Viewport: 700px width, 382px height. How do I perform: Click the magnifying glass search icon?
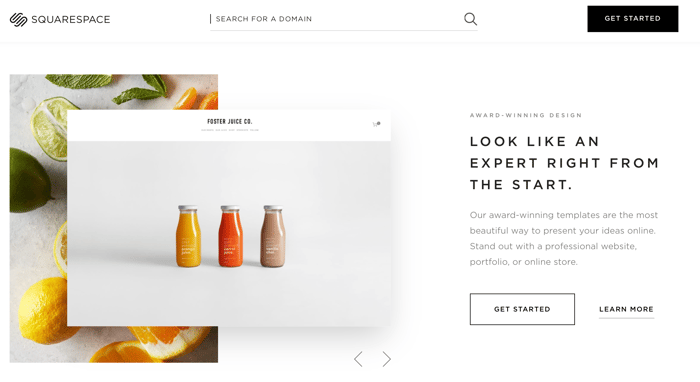(x=470, y=19)
